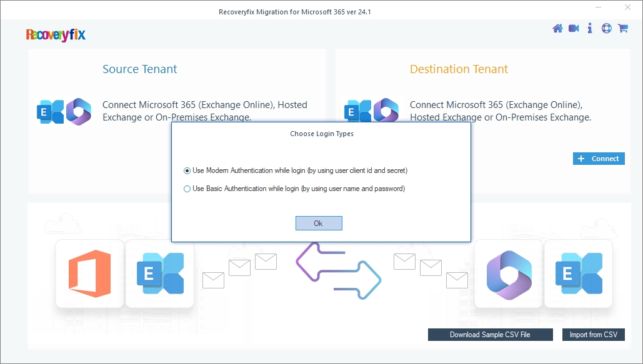Screen dimensions: 643x364
Task: Click the orange Office logo tile
Action: coord(90,273)
